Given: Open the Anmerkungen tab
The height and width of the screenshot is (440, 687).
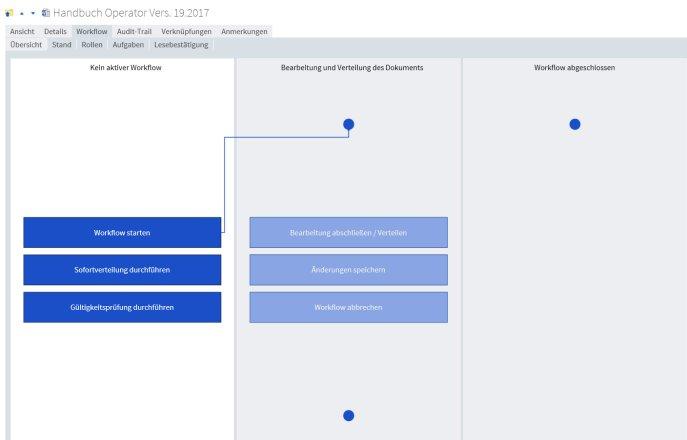Looking at the screenshot, I should click(x=244, y=32).
